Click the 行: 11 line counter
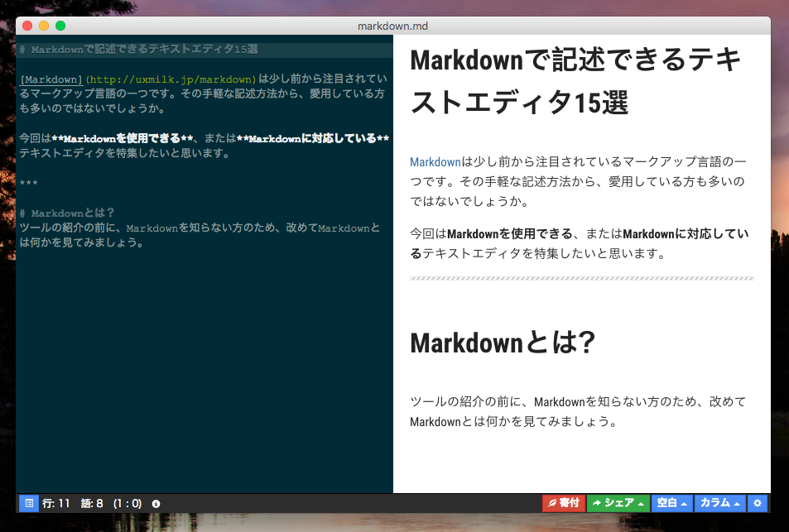The image size is (789, 532). point(56,503)
